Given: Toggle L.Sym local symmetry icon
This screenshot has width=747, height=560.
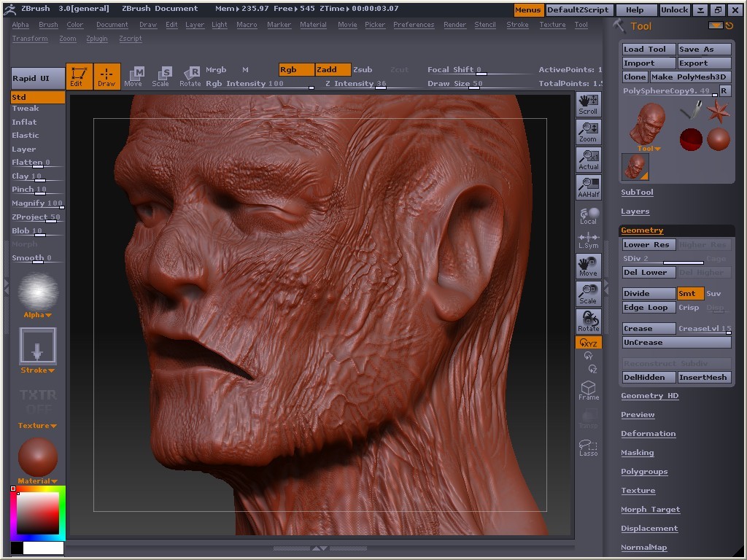Looking at the screenshot, I should [x=589, y=241].
